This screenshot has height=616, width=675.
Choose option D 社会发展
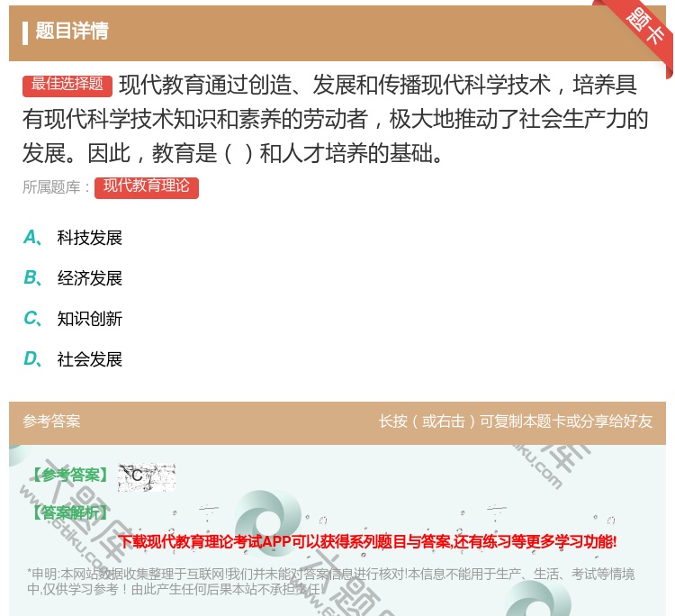[x=73, y=359]
